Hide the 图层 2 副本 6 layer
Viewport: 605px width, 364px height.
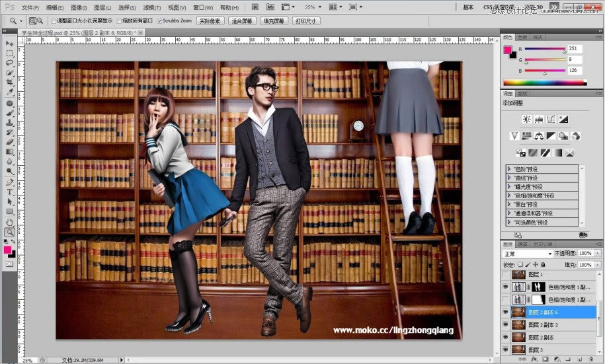pyautogui.click(x=506, y=312)
